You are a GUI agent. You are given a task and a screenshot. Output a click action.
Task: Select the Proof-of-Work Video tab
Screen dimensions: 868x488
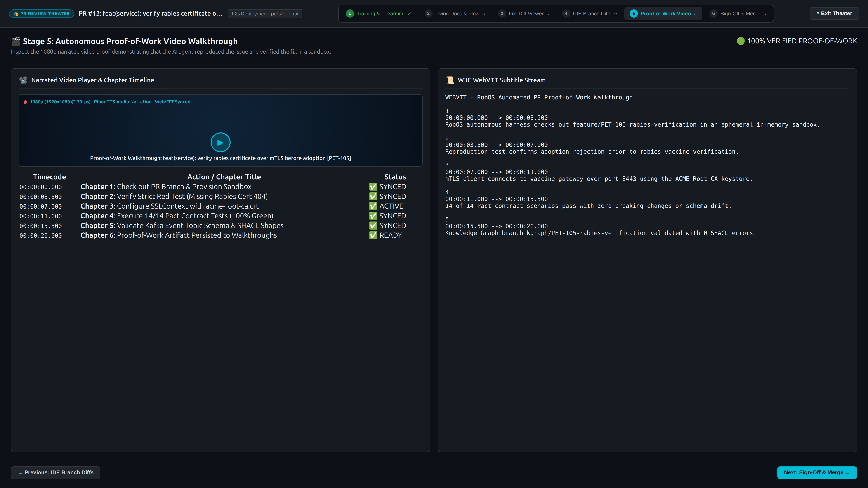[663, 14]
